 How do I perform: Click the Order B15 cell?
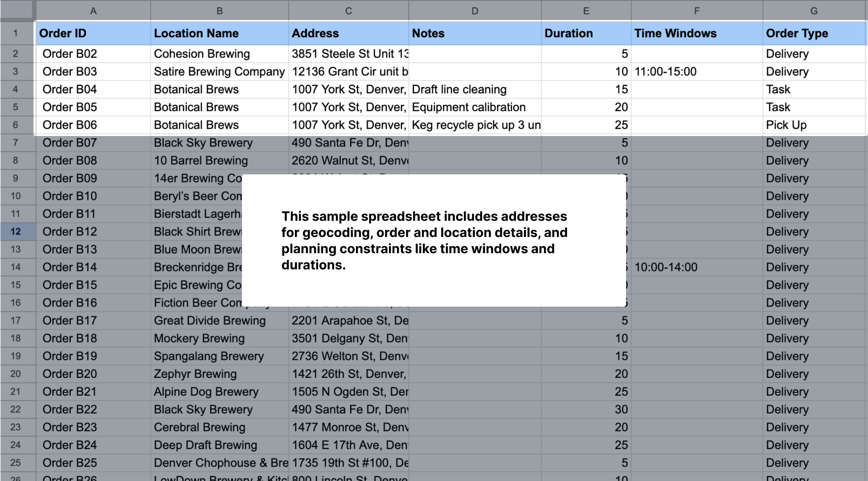(x=93, y=285)
